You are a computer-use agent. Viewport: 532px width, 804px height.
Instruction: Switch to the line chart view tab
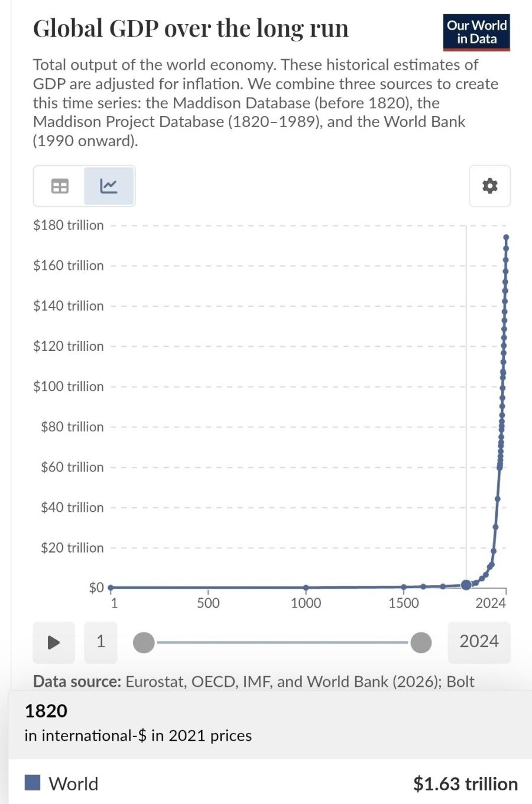click(109, 186)
